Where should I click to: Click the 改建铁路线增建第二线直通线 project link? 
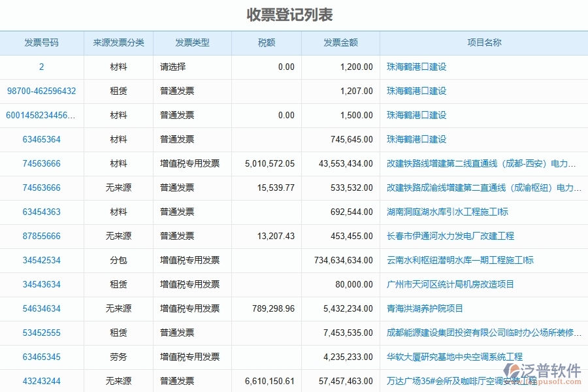tap(479, 163)
